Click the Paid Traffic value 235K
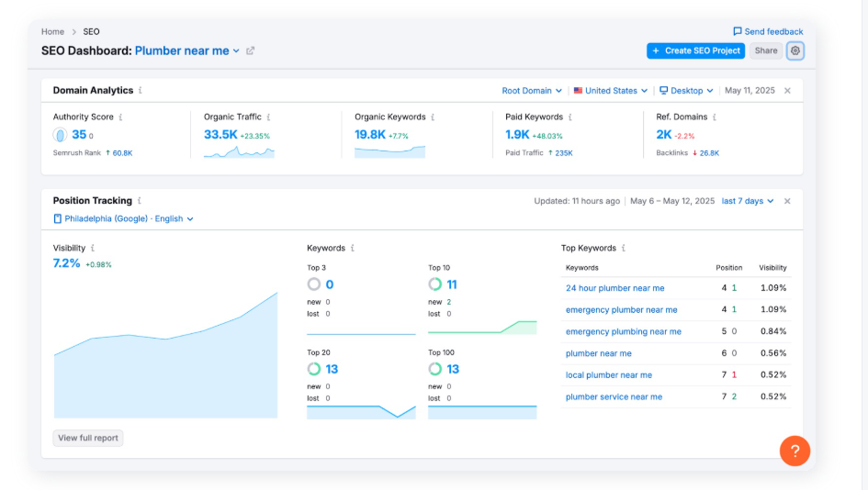This screenshot has height=490, width=868. click(564, 153)
